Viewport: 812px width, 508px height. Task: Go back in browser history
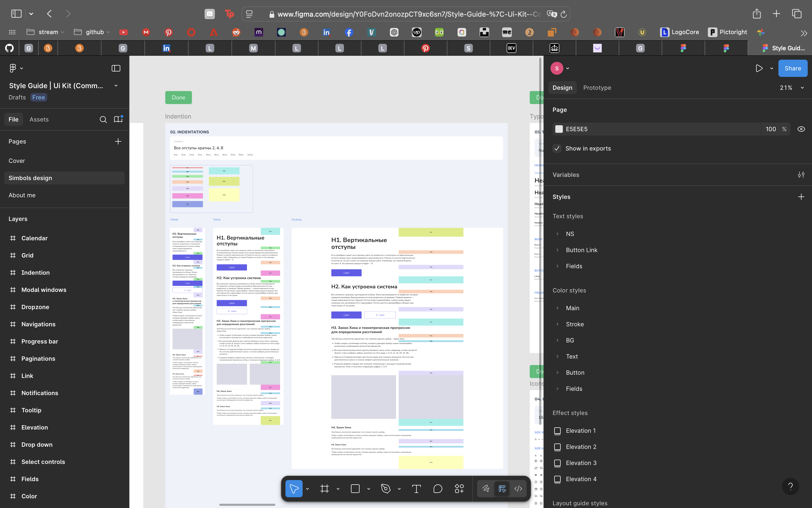point(49,14)
